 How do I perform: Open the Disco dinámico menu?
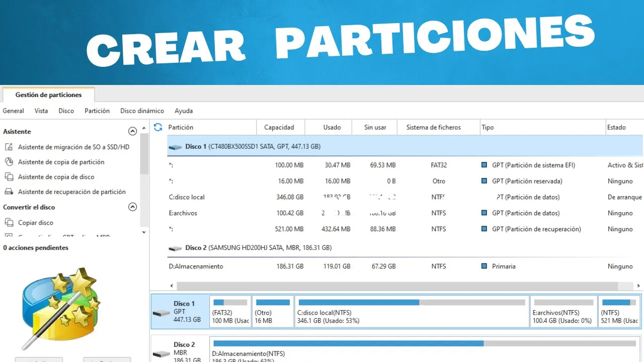pos(142,111)
